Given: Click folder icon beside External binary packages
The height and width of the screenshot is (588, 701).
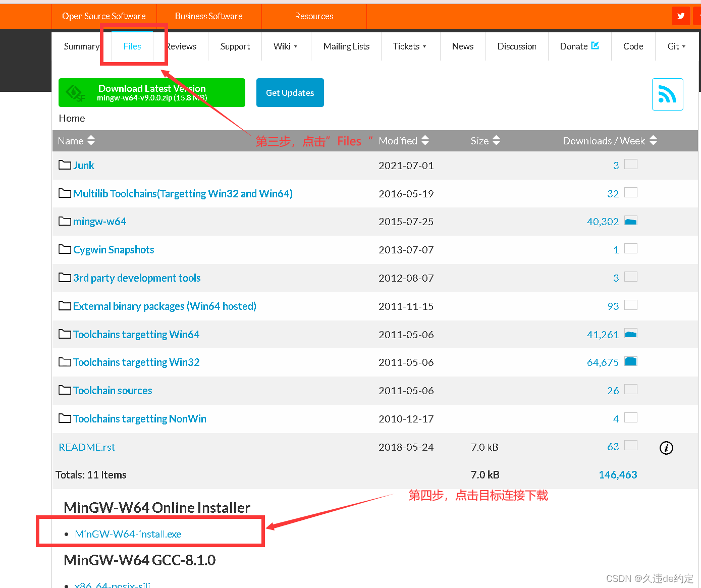Looking at the screenshot, I should click(x=65, y=306).
